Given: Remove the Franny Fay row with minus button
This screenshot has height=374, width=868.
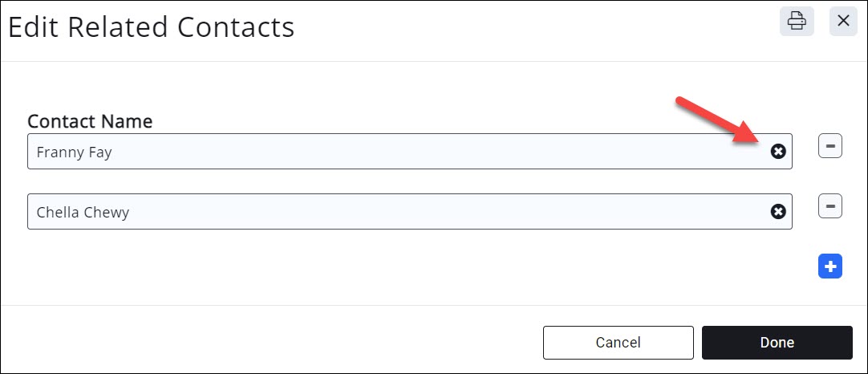Looking at the screenshot, I should (830, 146).
